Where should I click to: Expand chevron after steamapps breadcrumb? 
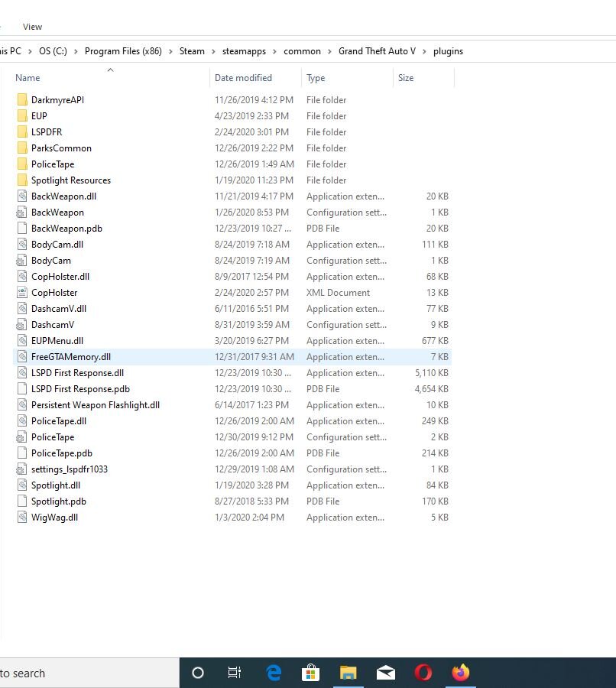(274, 52)
